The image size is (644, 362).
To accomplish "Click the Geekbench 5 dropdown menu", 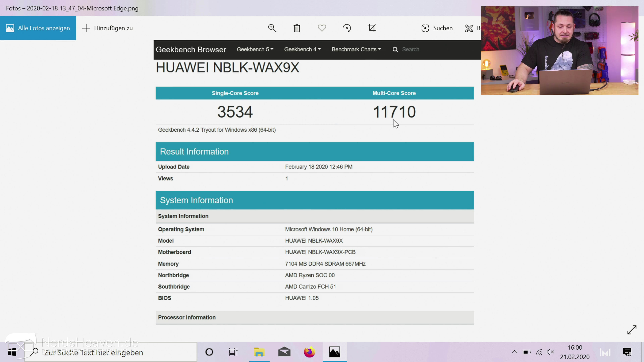I will click(x=255, y=49).
